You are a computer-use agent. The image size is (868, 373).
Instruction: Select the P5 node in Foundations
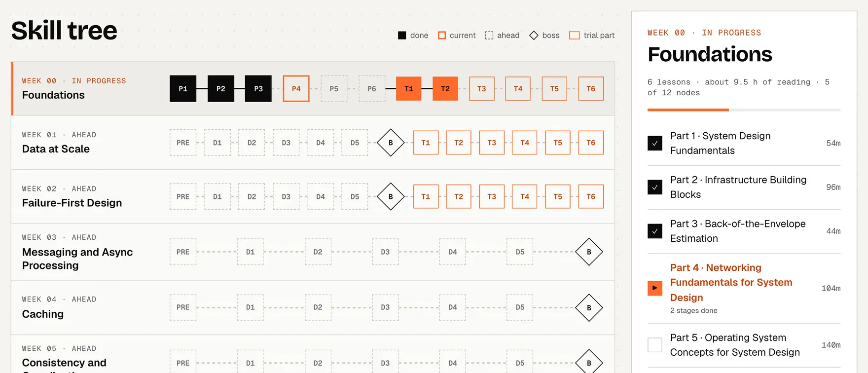(x=334, y=89)
